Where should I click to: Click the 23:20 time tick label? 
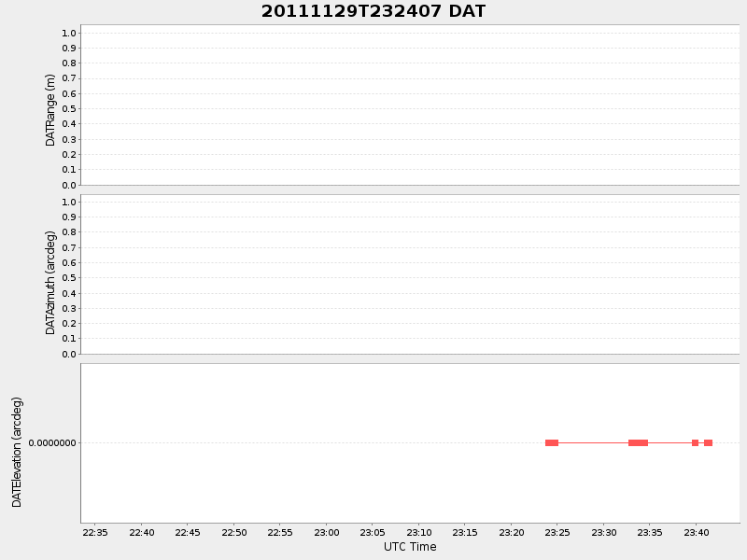[511, 533]
